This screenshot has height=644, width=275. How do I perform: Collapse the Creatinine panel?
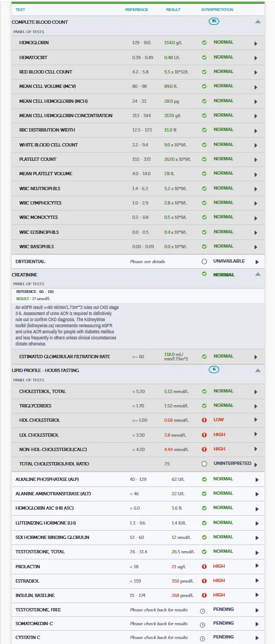tap(258, 274)
